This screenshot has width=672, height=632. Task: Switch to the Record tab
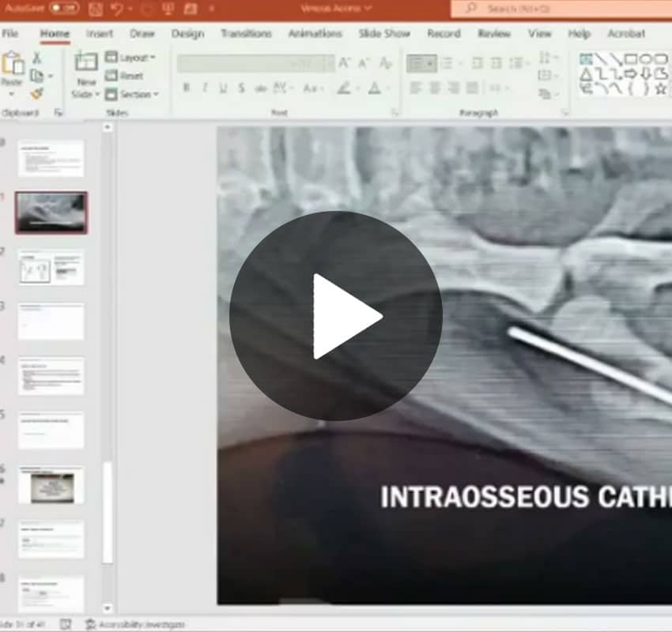pyautogui.click(x=444, y=33)
